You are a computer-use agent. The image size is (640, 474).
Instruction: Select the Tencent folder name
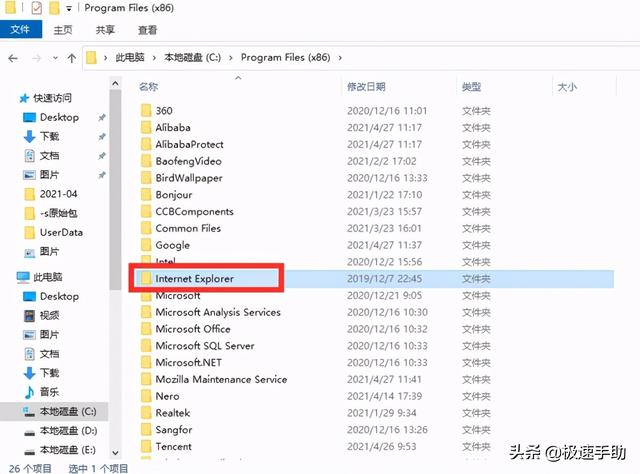click(173, 446)
